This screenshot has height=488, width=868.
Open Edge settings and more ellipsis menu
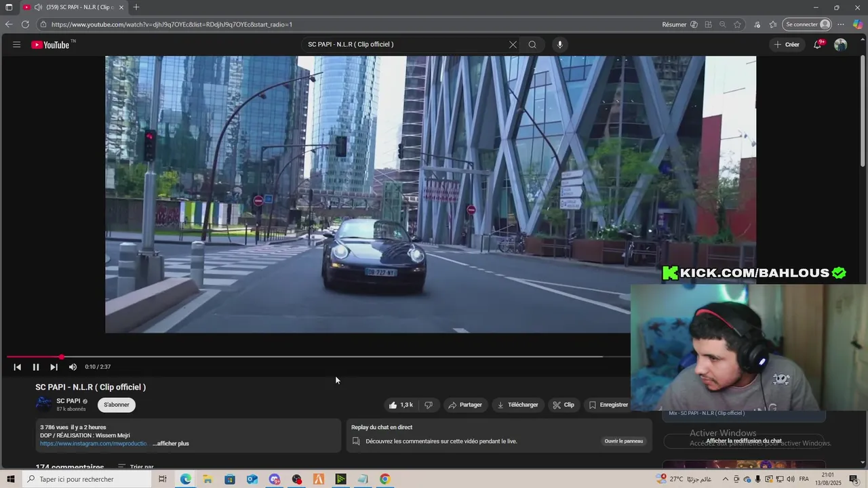(x=841, y=24)
